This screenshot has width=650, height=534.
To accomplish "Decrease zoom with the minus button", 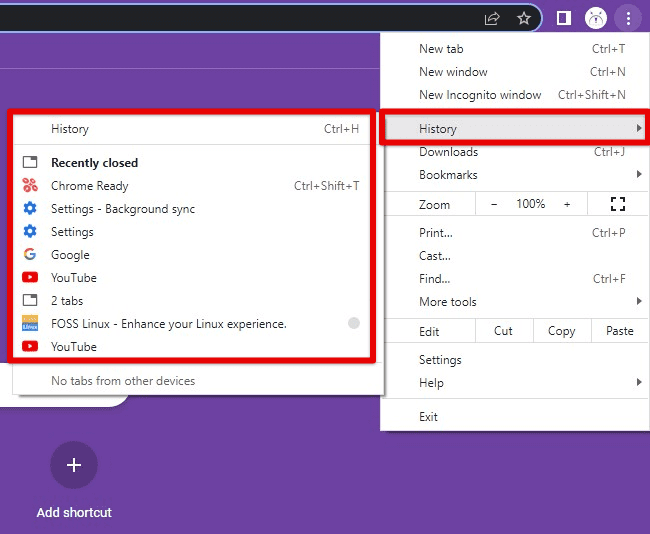I will (x=494, y=204).
